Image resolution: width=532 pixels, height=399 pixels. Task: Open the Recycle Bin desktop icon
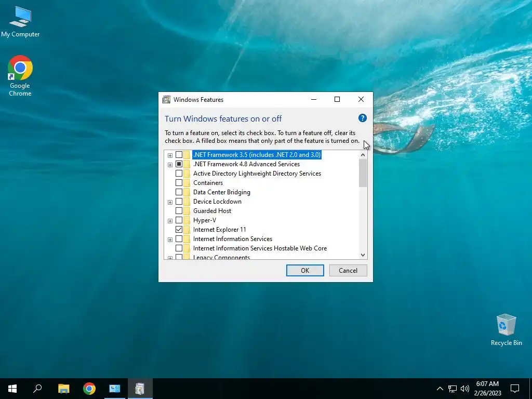[x=506, y=330]
